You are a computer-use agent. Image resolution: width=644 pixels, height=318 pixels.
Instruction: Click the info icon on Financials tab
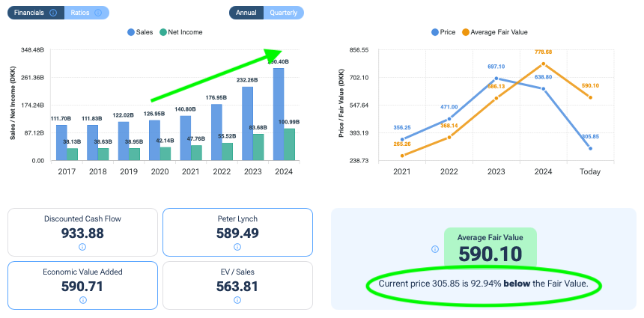click(x=53, y=13)
